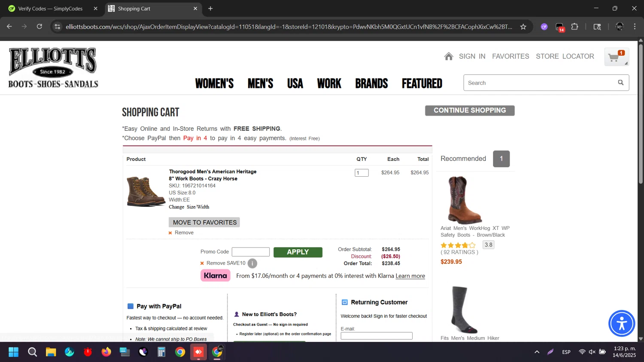Click the Fits Men's Medium Hiker sock image
Image resolution: width=644 pixels, height=362 pixels.
pyautogui.click(x=464, y=310)
